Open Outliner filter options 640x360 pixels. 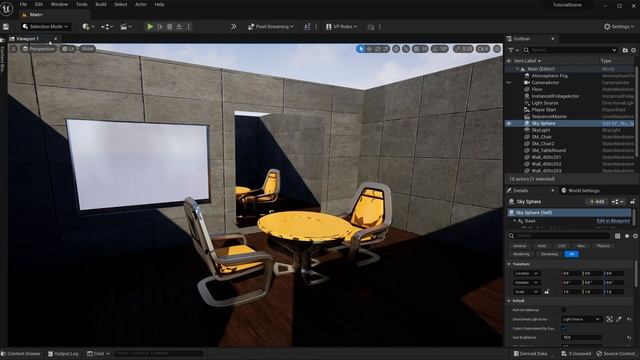[x=513, y=50]
